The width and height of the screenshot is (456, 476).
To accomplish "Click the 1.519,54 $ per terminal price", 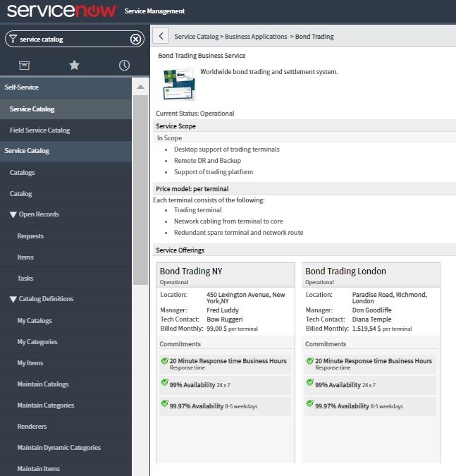I will 382,329.
